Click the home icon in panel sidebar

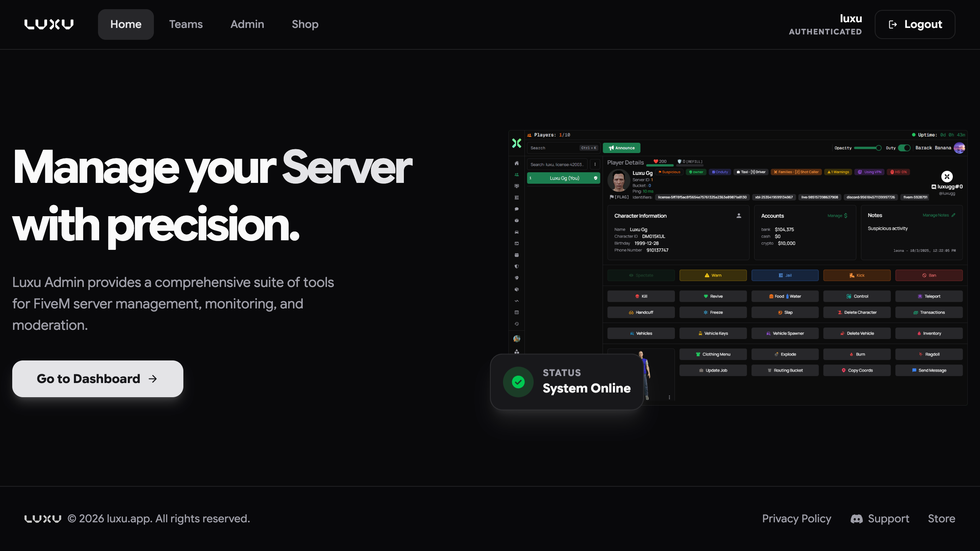tap(516, 163)
